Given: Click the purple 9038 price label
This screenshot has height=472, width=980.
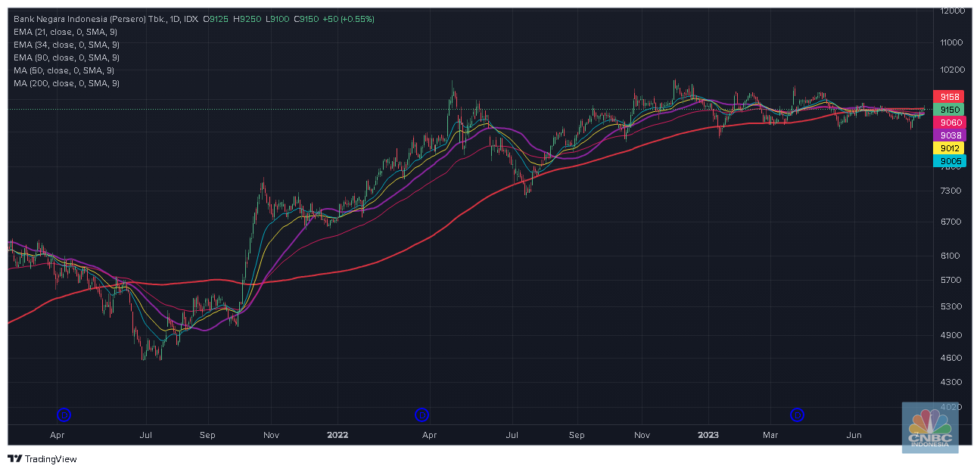Looking at the screenshot, I should point(949,135).
